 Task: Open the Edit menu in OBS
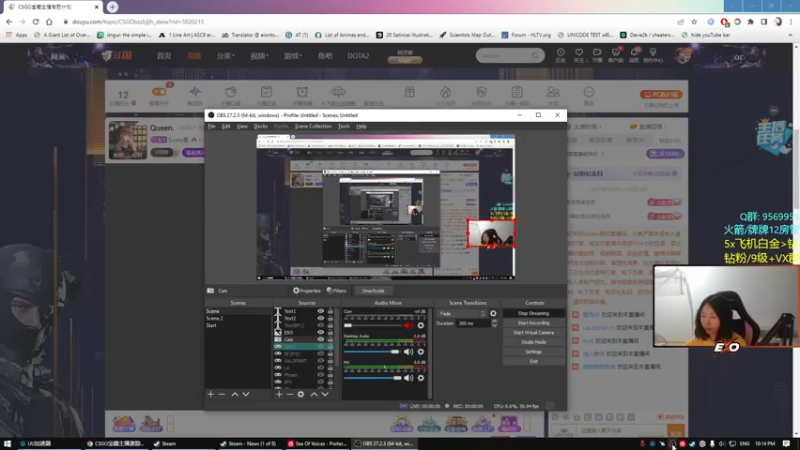(x=226, y=127)
